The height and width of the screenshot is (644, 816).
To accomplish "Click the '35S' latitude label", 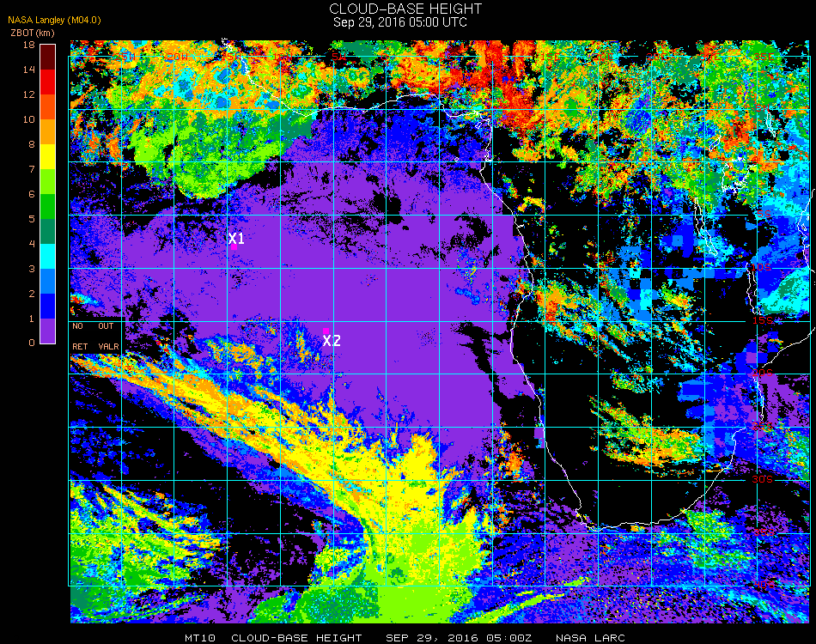I will (764, 532).
